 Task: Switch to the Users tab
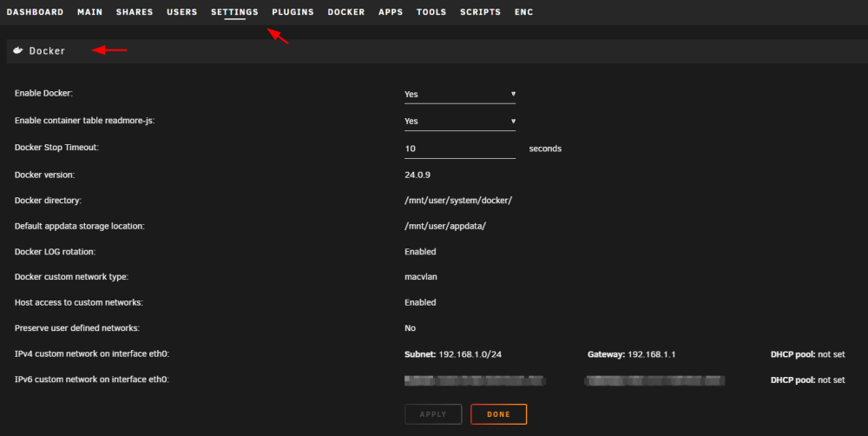click(x=182, y=11)
